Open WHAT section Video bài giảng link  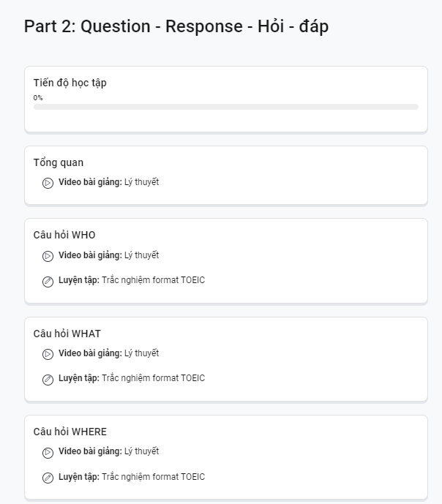pyautogui.click(x=108, y=353)
